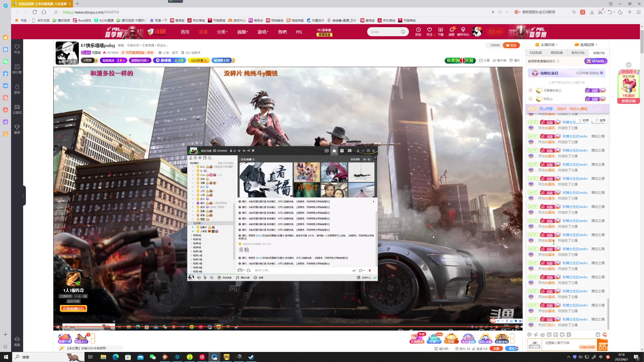Open Steam from the Windows taskbar
Viewport: 644px width, 362px height.
pos(252,357)
